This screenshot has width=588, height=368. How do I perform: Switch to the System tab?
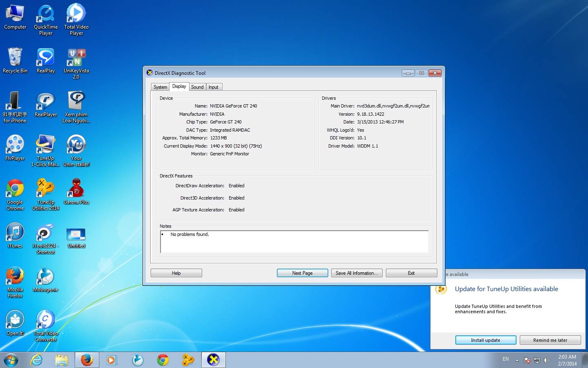[160, 87]
